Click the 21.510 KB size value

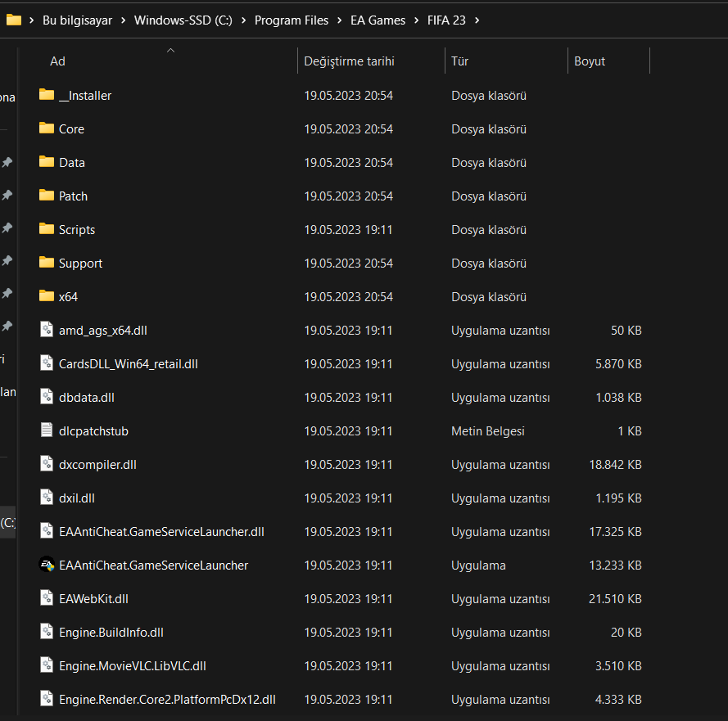pos(615,598)
